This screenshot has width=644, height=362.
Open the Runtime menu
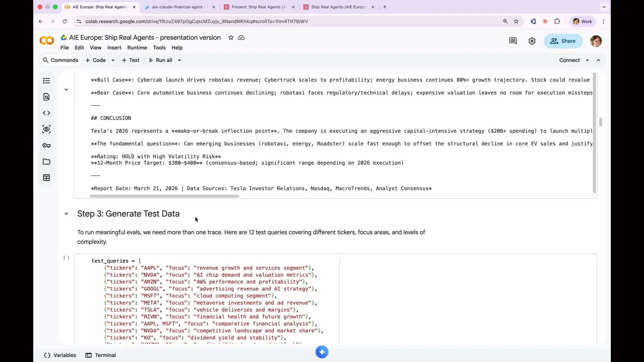pos(137,48)
